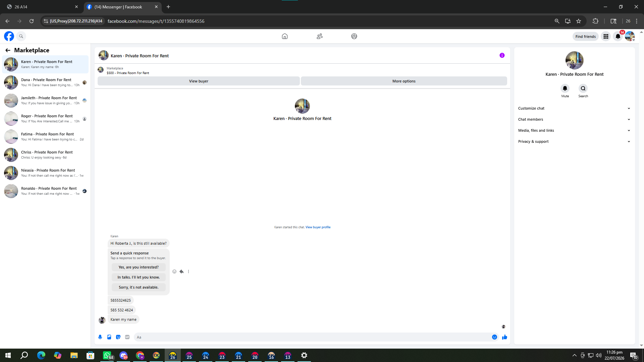The height and width of the screenshot is (362, 644).
Task: Open the taskbar clock and date
Action: pos(614,355)
